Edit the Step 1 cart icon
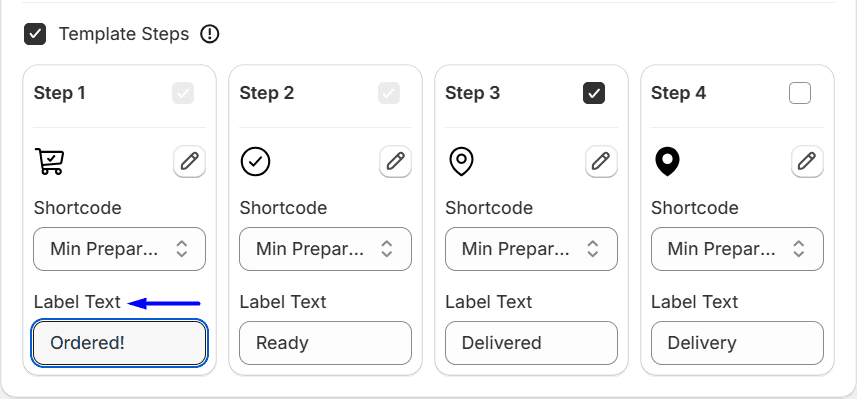This screenshot has width=857, height=399. point(190,162)
